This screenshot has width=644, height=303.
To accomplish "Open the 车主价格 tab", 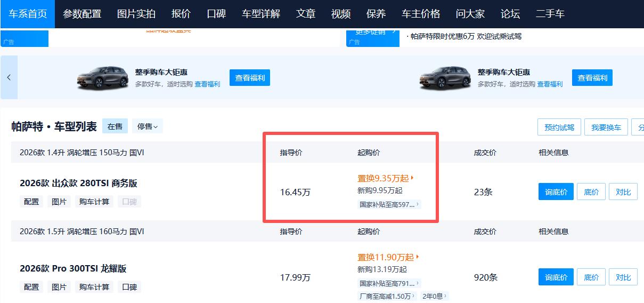I will (421, 14).
